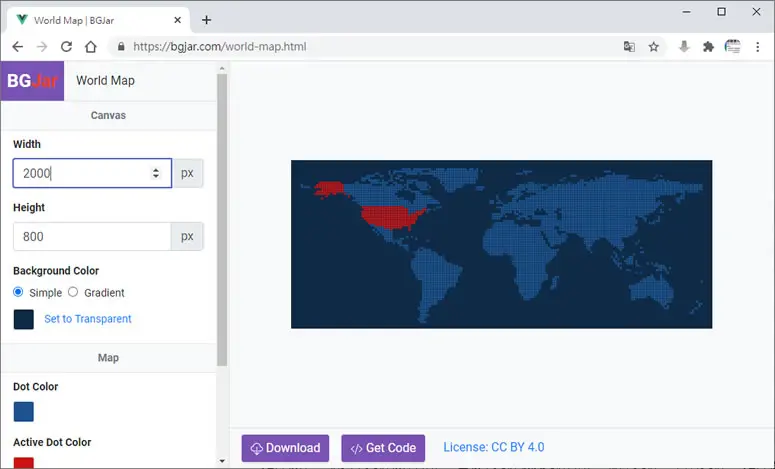Click the sidebar scroll down arrow
This screenshot has height=469, width=775.
click(x=222, y=461)
